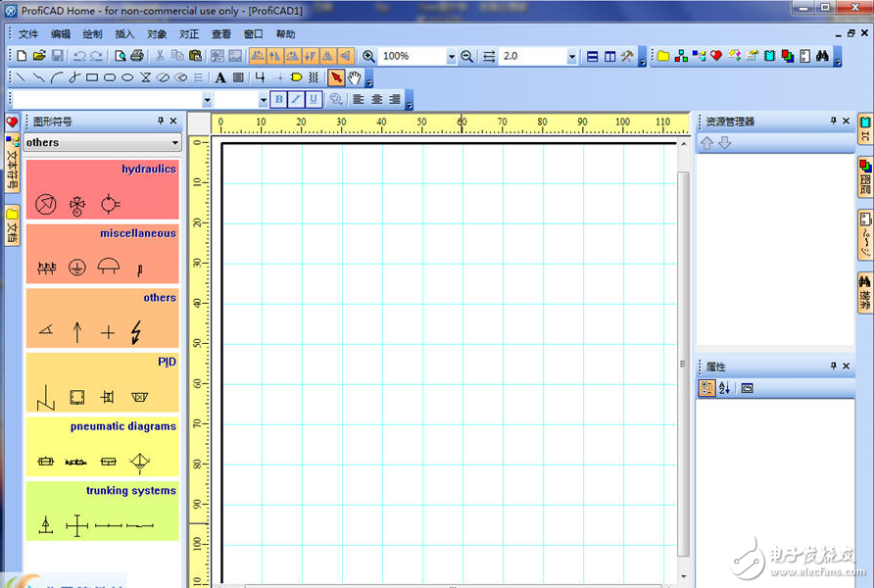Activate the hand pan tool

coord(354,77)
